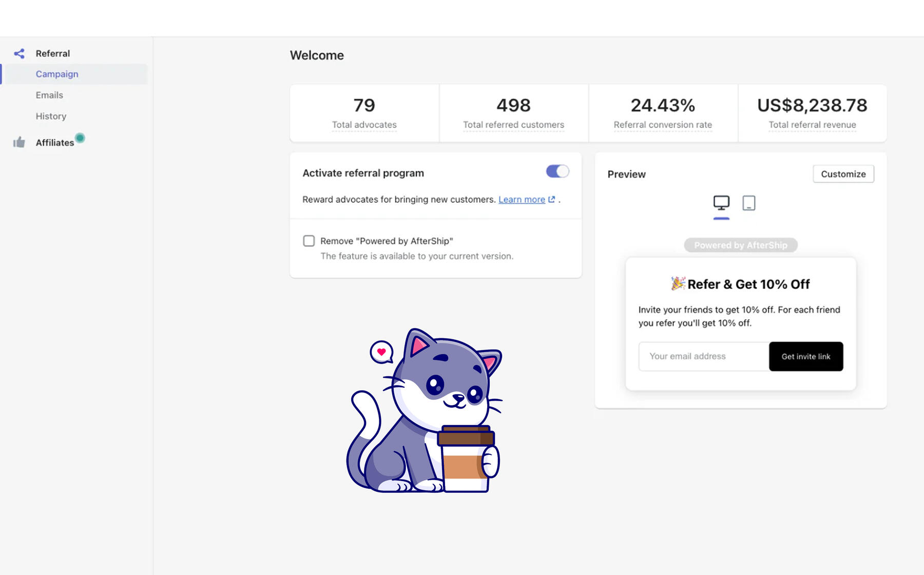Expand the Affiliates sidebar section
The height and width of the screenshot is (575, 924).
pyautogui.click(x=55, y=143)
